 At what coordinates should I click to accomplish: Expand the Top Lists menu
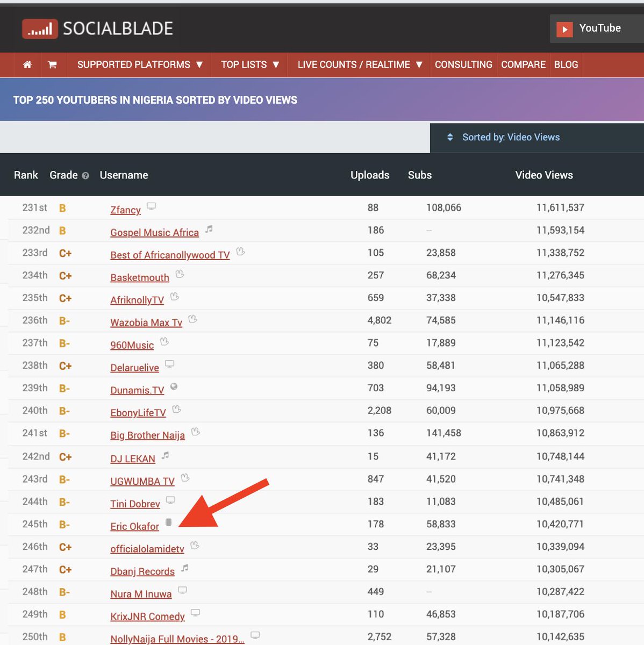(250, 64)
